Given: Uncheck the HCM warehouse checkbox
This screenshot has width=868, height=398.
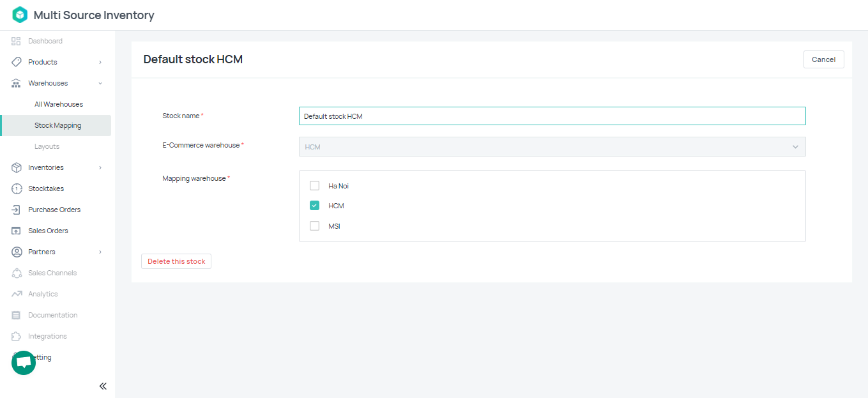Looking at the screenshot, I should 314,206.
